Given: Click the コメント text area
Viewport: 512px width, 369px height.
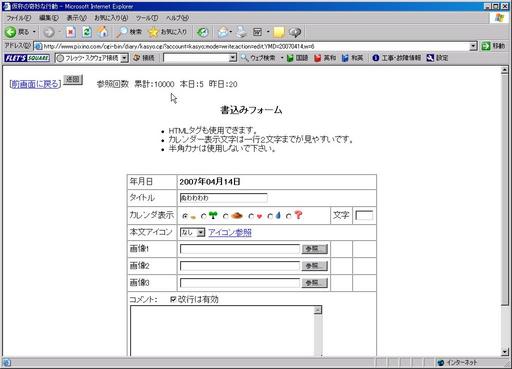Looking at the screenshot, I should (222, 331).
